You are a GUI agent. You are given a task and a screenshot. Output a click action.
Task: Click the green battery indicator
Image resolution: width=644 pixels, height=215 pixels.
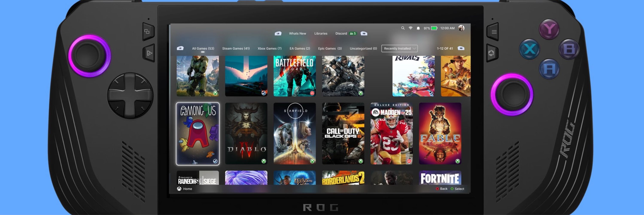(x=434, y=28)
